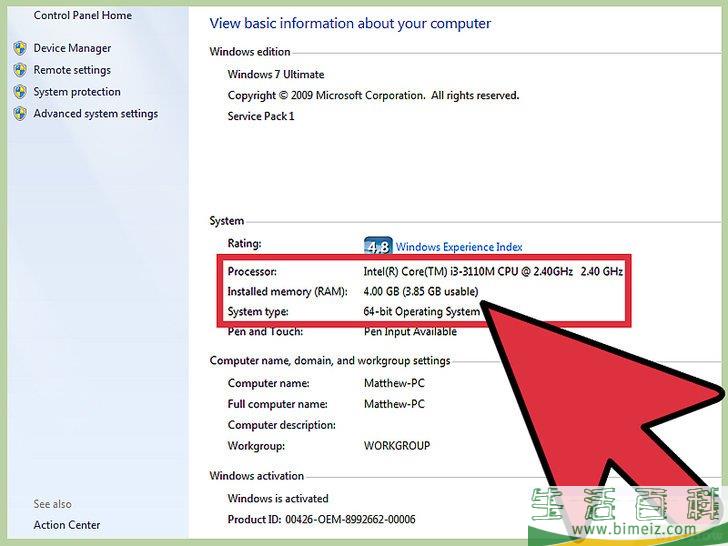The height and width of the screenshot is (546, 728).
Task: Select the Matthew-PC value beside Computer name
Action: 394,384
